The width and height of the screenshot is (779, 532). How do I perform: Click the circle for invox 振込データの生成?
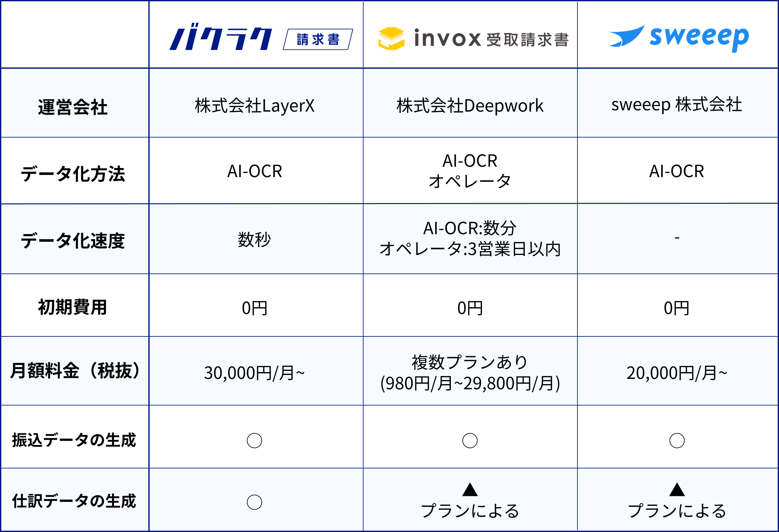470,441
